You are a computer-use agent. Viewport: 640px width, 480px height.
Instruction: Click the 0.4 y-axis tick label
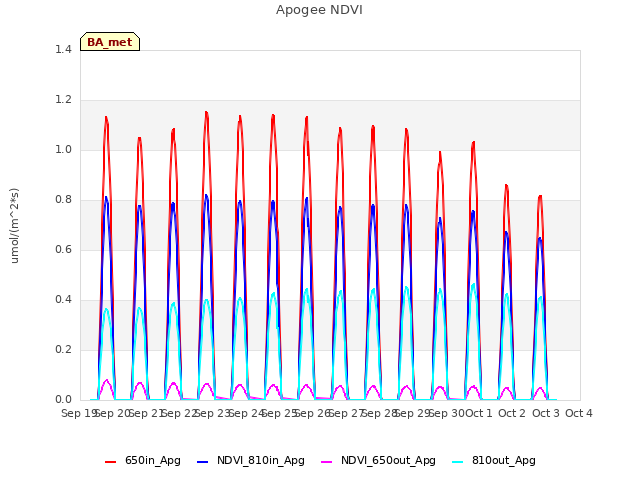tap(63, 300)
